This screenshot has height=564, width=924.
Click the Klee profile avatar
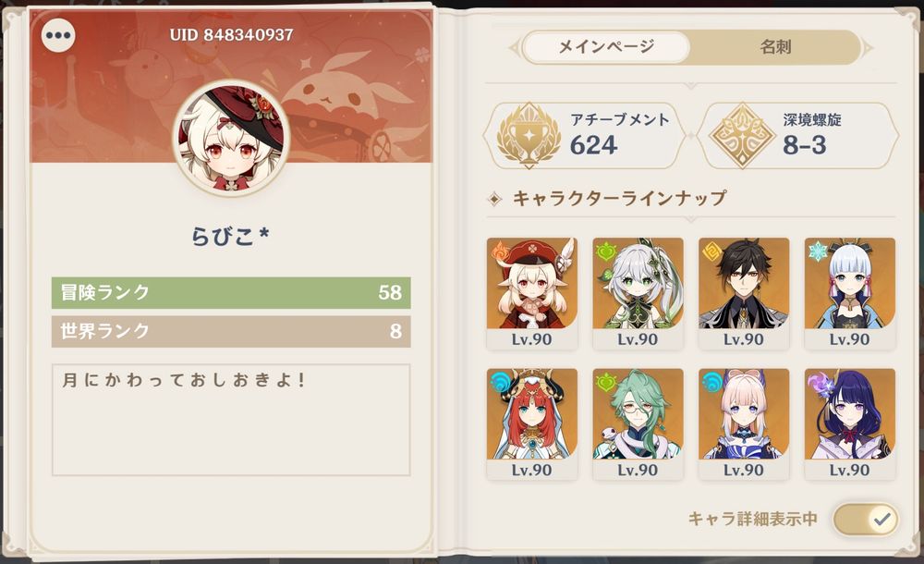point(231,138)
